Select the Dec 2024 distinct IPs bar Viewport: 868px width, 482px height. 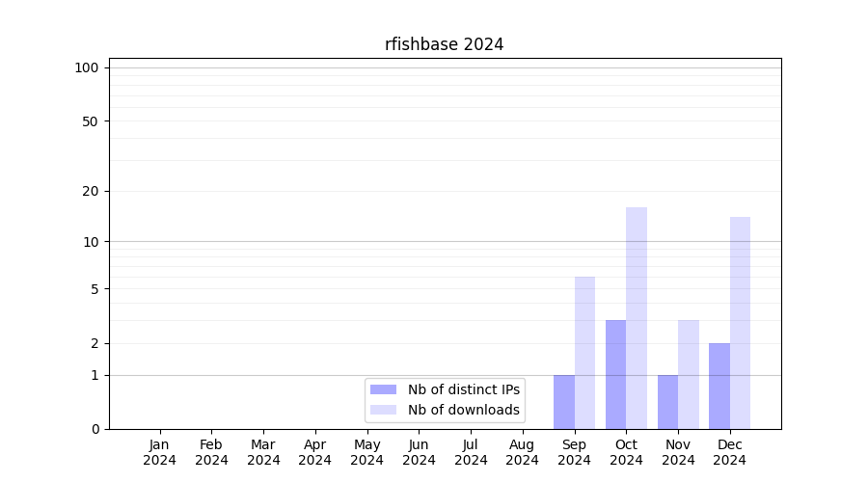coord(719,386)
